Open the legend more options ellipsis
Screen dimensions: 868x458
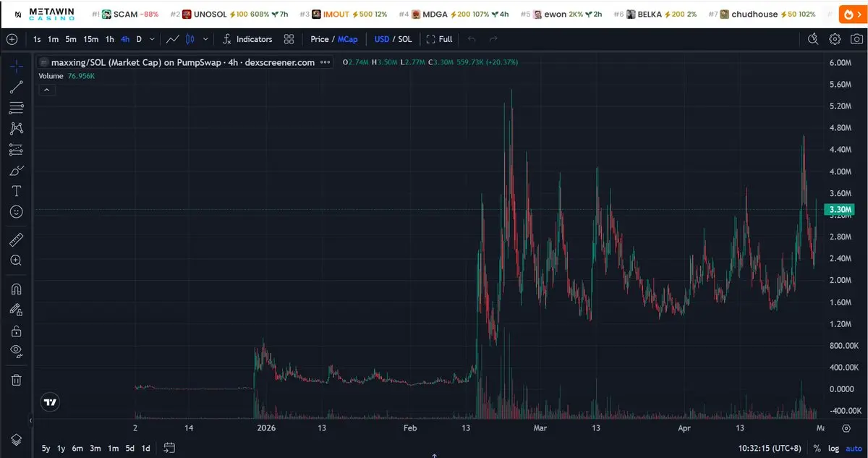pos(325,62)
